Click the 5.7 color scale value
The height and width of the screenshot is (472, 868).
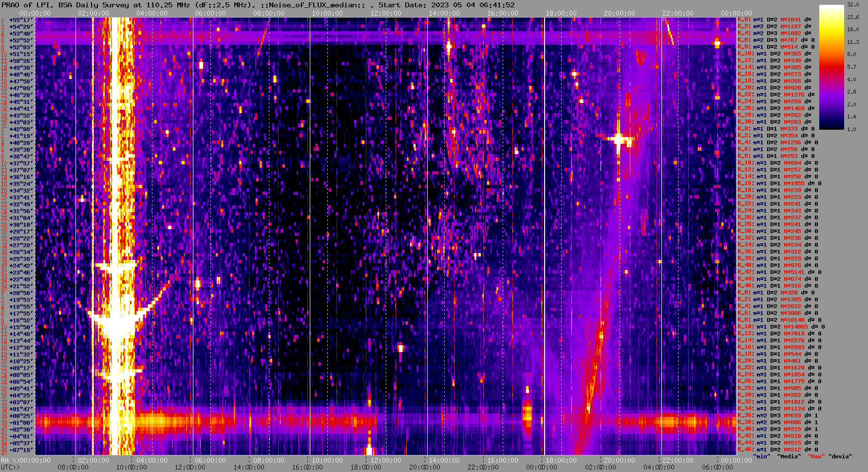click(x=851, y=67)
